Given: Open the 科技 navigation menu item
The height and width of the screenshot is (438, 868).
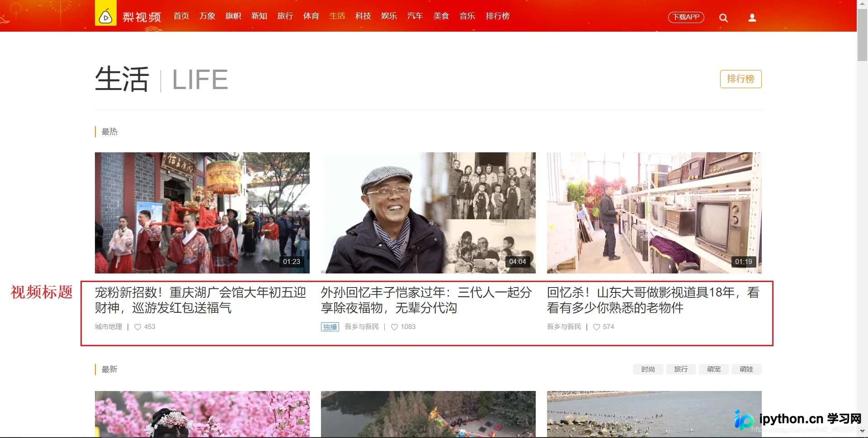Looking at the screenshot, I should point(363,16).
